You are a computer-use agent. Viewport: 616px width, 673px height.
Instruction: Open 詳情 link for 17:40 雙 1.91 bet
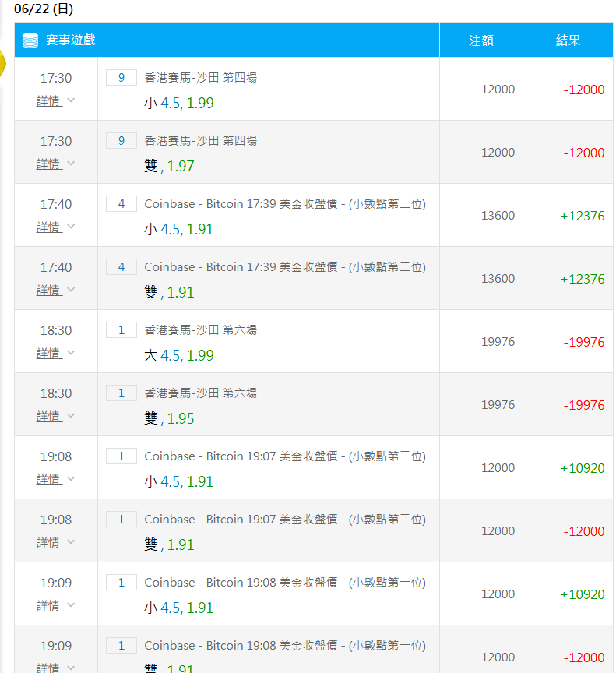click(49, 291)
